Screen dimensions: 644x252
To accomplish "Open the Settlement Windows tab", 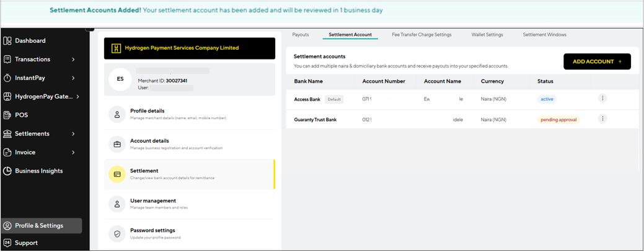I will pos(545,35).
